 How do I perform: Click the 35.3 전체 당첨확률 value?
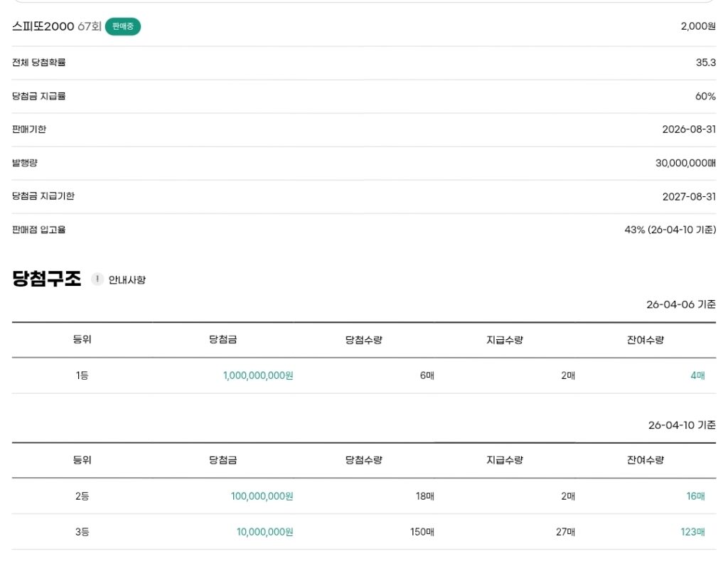point(705,63)
